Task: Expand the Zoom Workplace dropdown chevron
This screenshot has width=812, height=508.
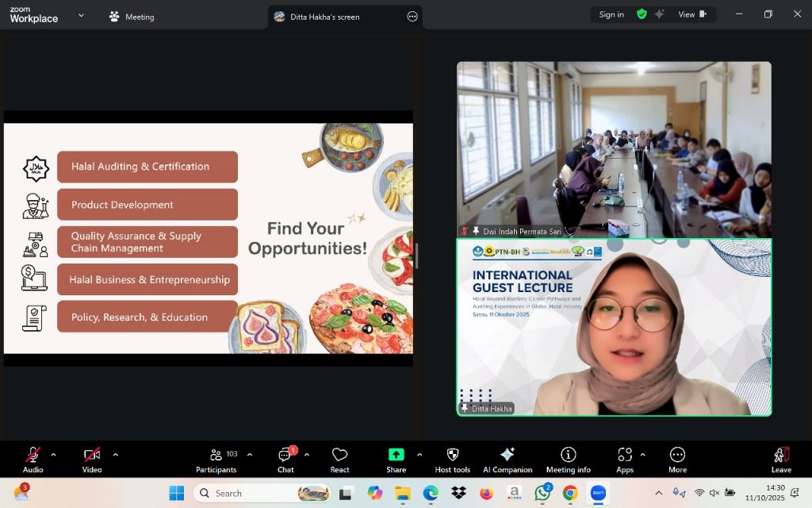Action: click(x=81, y=15)
